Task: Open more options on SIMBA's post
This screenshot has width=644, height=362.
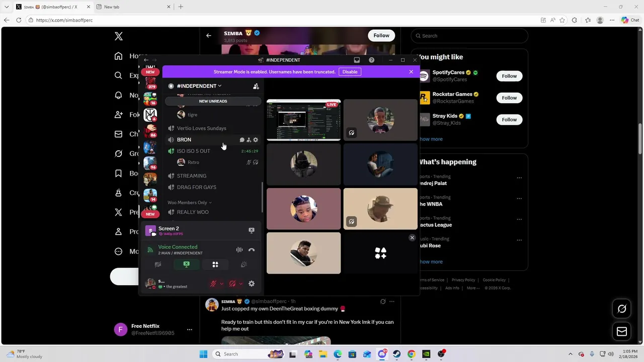Action: click(392, 302)
